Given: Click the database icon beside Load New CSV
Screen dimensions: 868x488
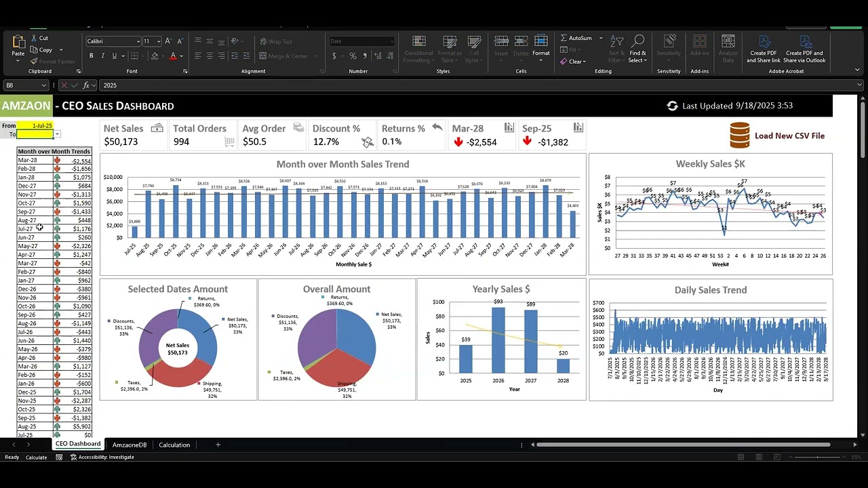Looking at the screenshot, I should [x=740, y=136].
